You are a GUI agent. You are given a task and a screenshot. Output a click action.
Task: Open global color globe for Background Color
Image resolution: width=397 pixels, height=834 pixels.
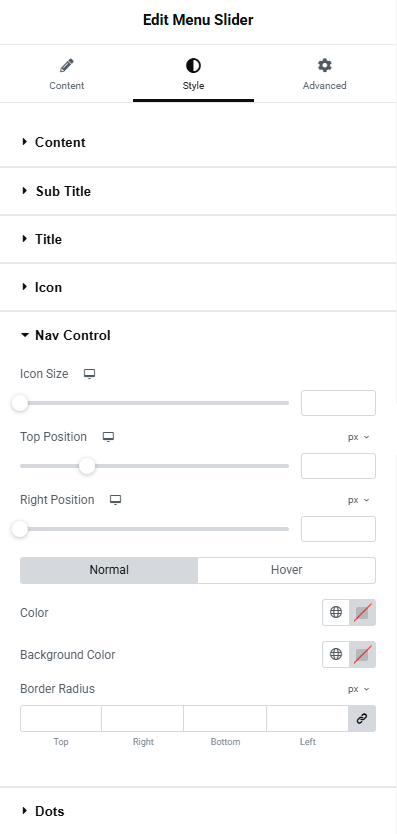pyautogui.click(x=336, y=654)
